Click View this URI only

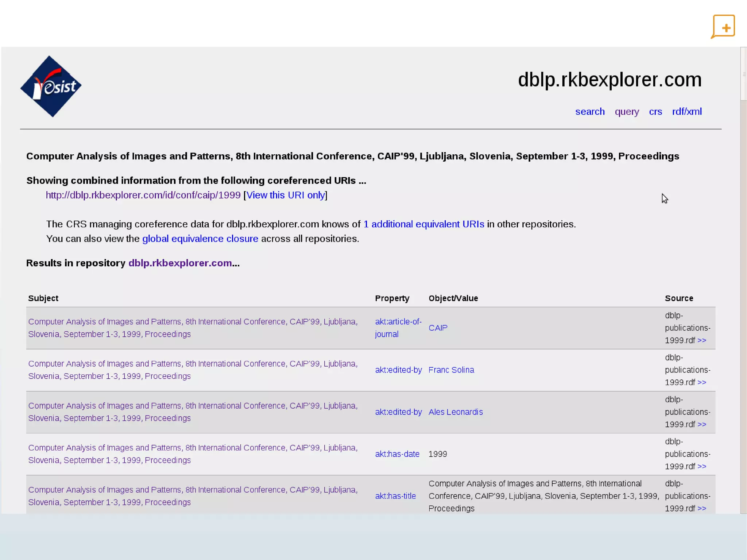click(x=286, y=195)
